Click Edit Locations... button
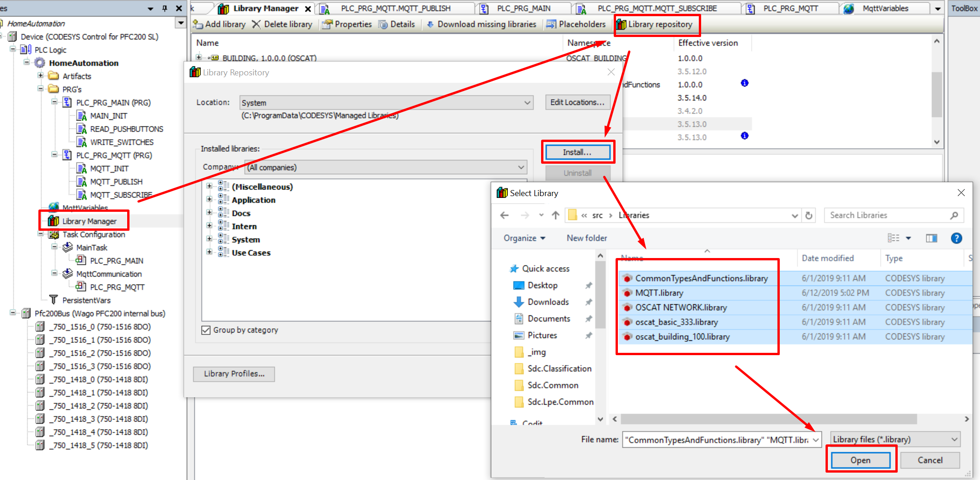This screenshot has width=980, height=480. 577,102
